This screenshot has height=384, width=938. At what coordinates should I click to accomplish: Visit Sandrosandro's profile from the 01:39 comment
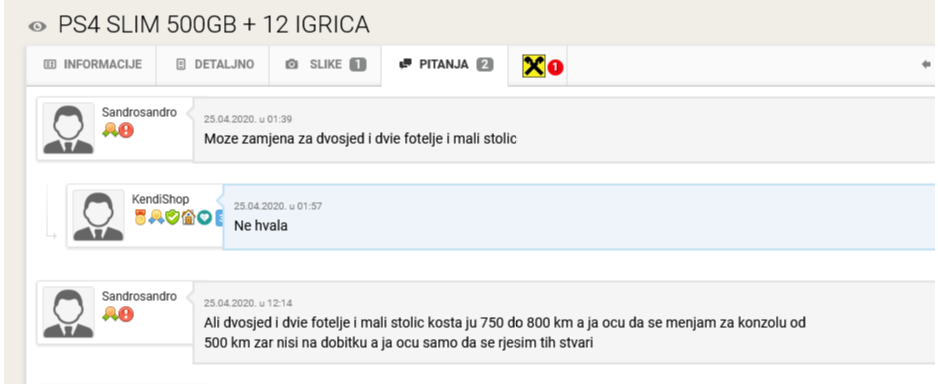tap(139, 112)
